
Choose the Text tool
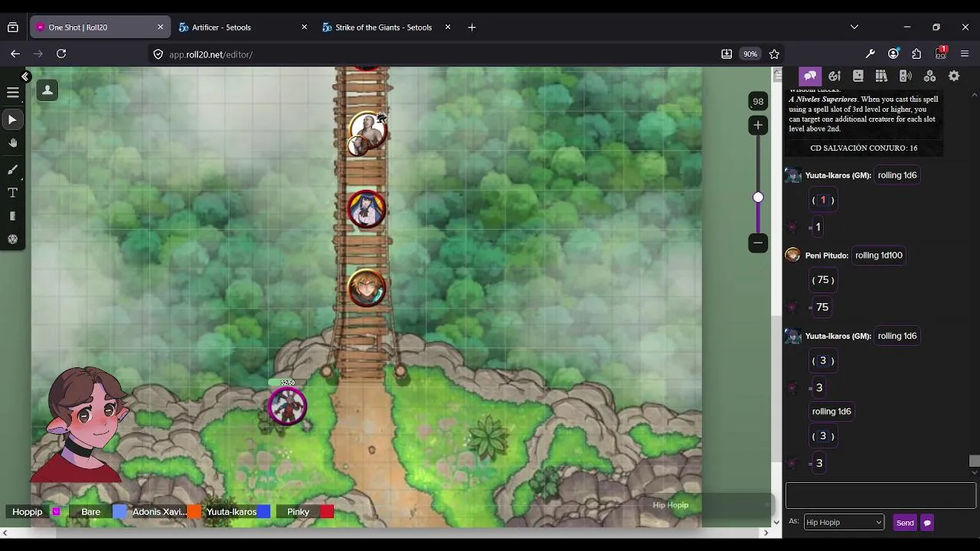point(12,193)
